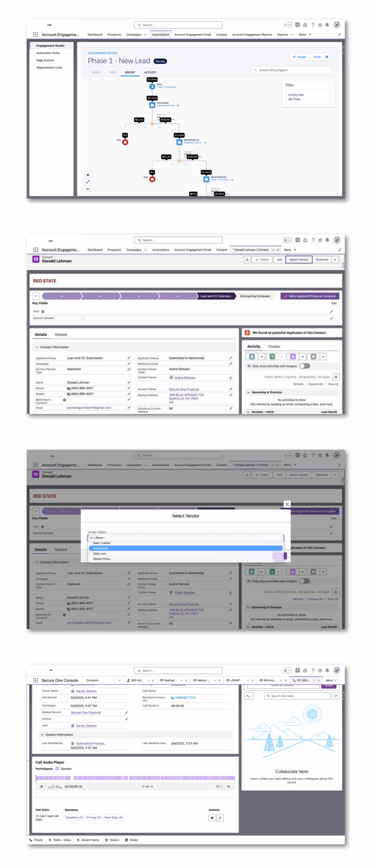Click the Search this program field
This screenshot has height=868, width=376.
click(292, 70)
